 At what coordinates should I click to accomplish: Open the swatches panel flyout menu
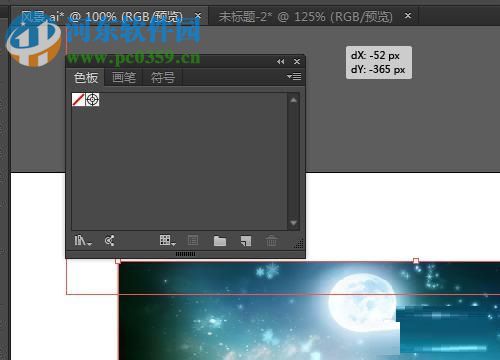coord(294,77)
